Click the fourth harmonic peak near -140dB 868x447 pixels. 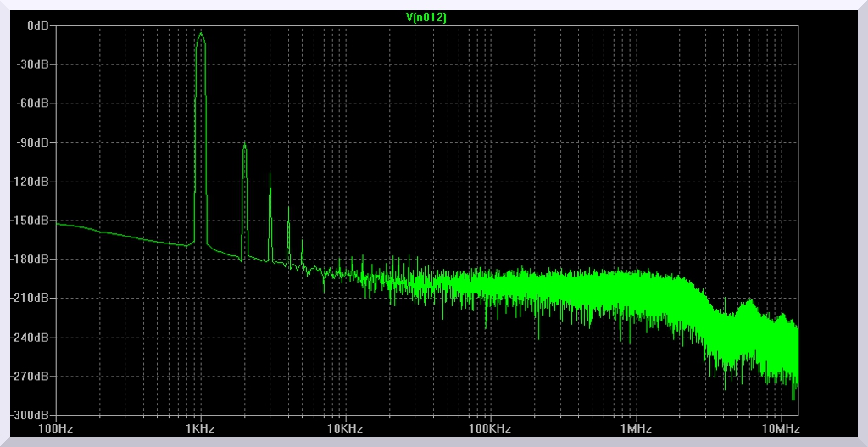[x=288, y=209]
